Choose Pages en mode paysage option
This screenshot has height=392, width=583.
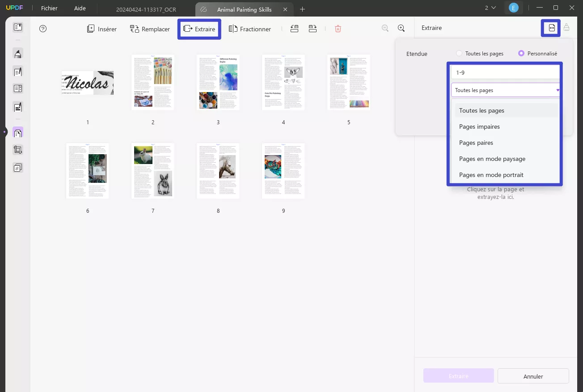click(x=506, y=159)
